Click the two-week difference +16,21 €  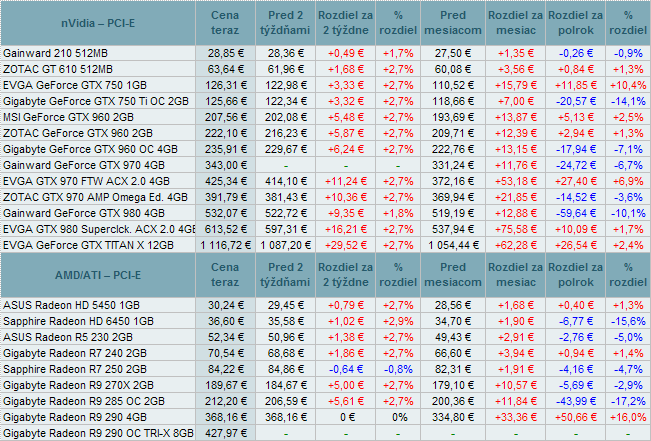345,229
